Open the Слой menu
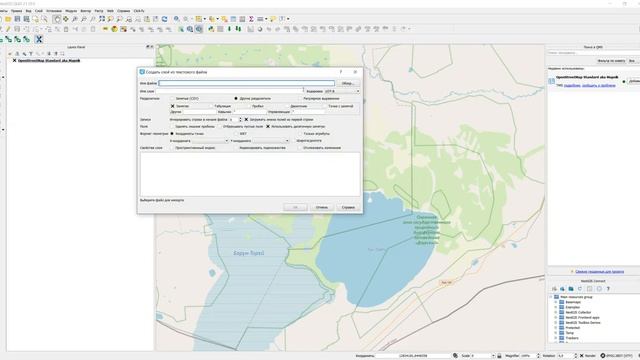The image size is (640, 360). tap(39, 11)
